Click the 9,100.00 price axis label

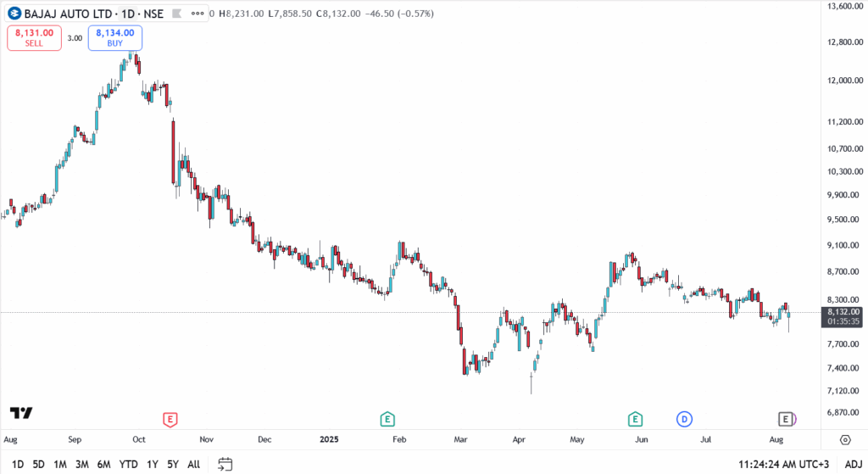tap(845, 245)
